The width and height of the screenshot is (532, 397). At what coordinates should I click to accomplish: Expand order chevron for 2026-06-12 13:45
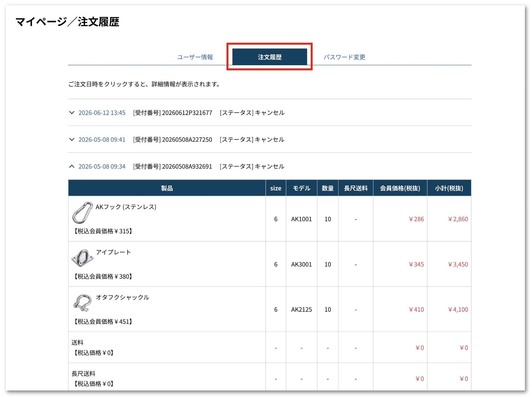pos(72,112)
